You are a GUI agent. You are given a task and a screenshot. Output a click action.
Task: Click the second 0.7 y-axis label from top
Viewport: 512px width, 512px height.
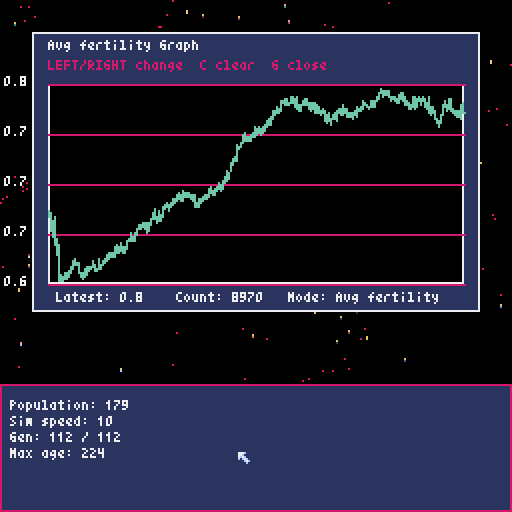[x=15, y=181]
